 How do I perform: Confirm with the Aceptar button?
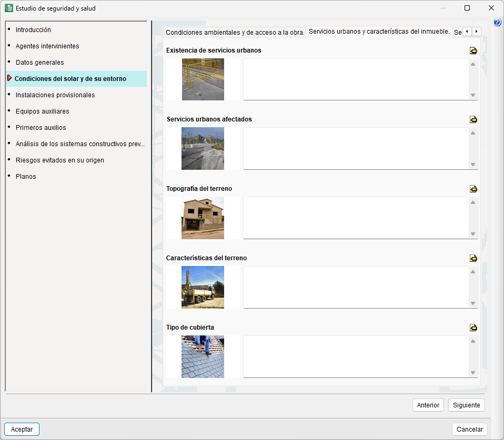(22, 429)
